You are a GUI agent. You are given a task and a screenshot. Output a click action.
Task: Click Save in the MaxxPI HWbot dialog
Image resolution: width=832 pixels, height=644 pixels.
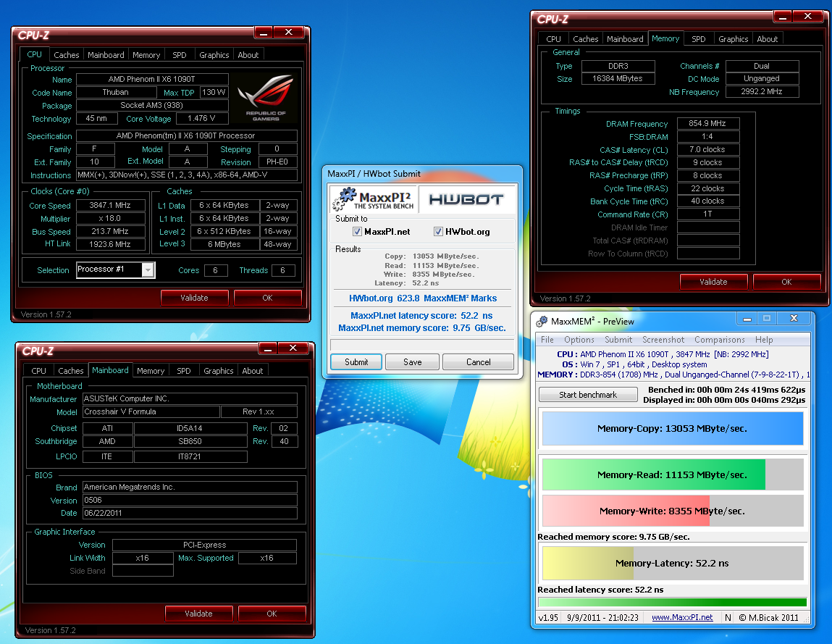pos(412,362)
